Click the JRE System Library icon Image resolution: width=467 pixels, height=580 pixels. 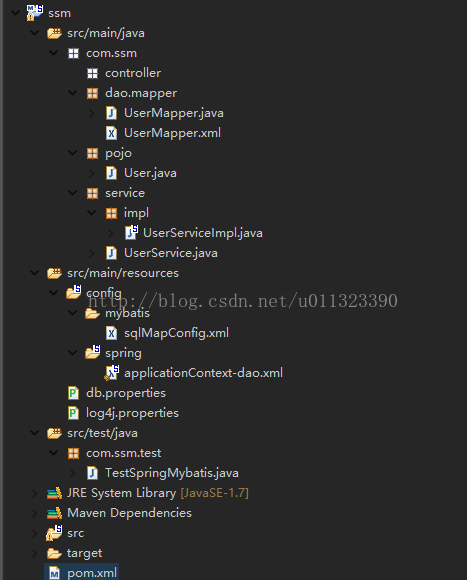click(x=54, y=493)
